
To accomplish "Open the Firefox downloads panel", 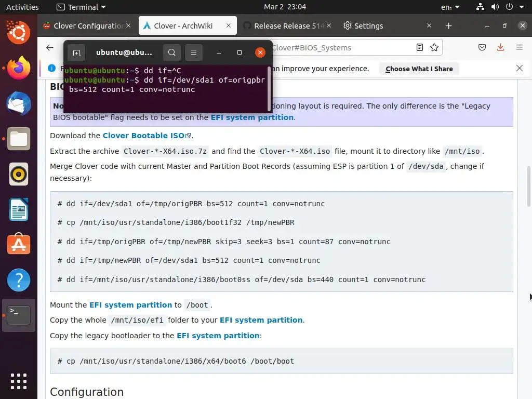I will point(500,47).
